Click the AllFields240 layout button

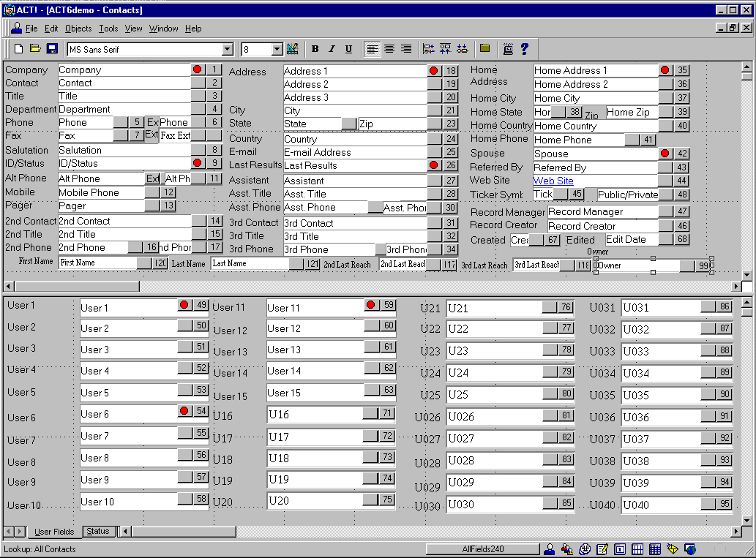(x=482, y=548)
